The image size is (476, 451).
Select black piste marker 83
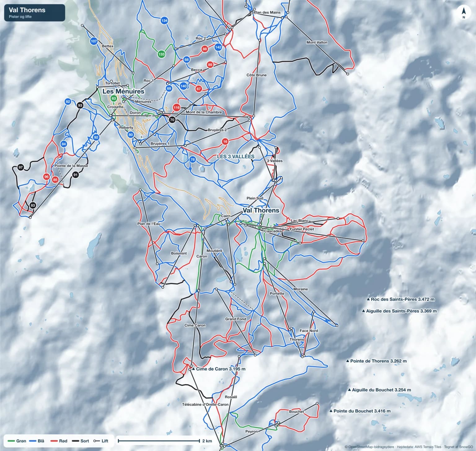tap(33, 205)
